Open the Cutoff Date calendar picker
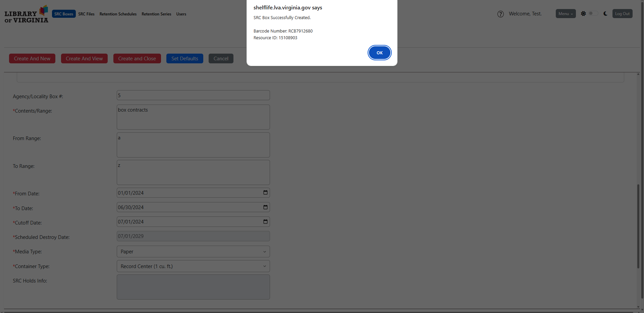This screenshot has width=644, height=313. 265,222
